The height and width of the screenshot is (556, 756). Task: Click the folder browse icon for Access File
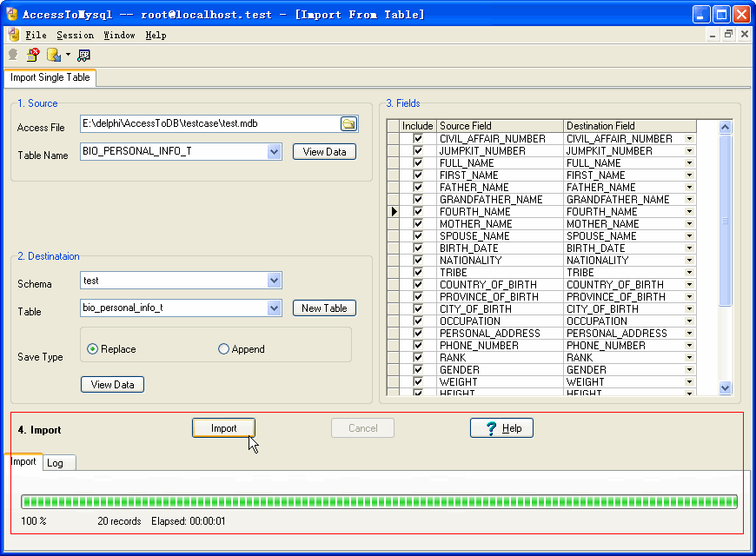pyautogui.click(x=348, y=124)
